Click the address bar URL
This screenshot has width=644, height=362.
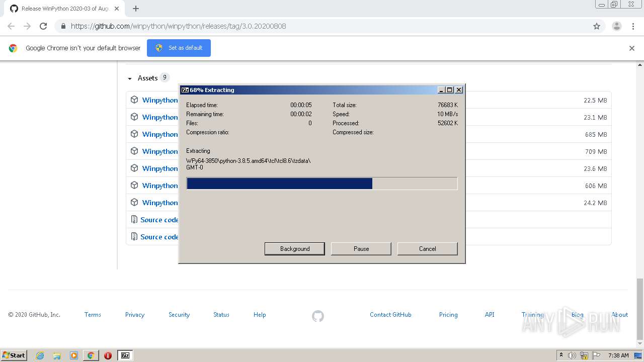point(179,26)
